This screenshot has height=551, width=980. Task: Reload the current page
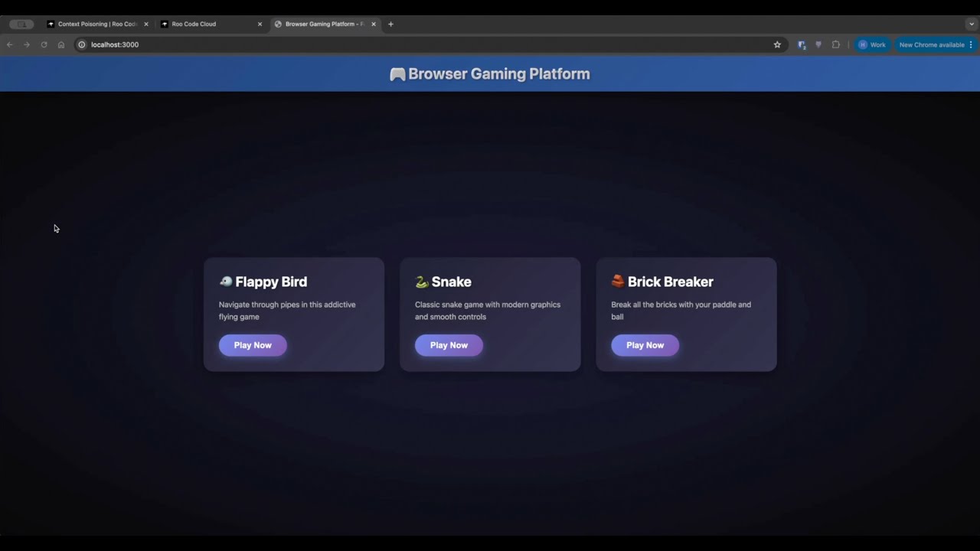click(x=44, y=44)
